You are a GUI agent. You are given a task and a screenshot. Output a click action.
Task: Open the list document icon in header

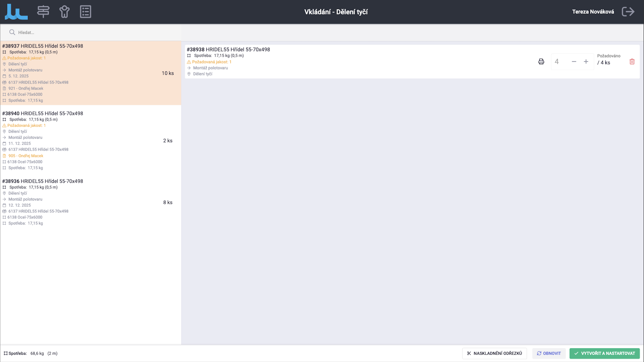click(x=86, y=11)
